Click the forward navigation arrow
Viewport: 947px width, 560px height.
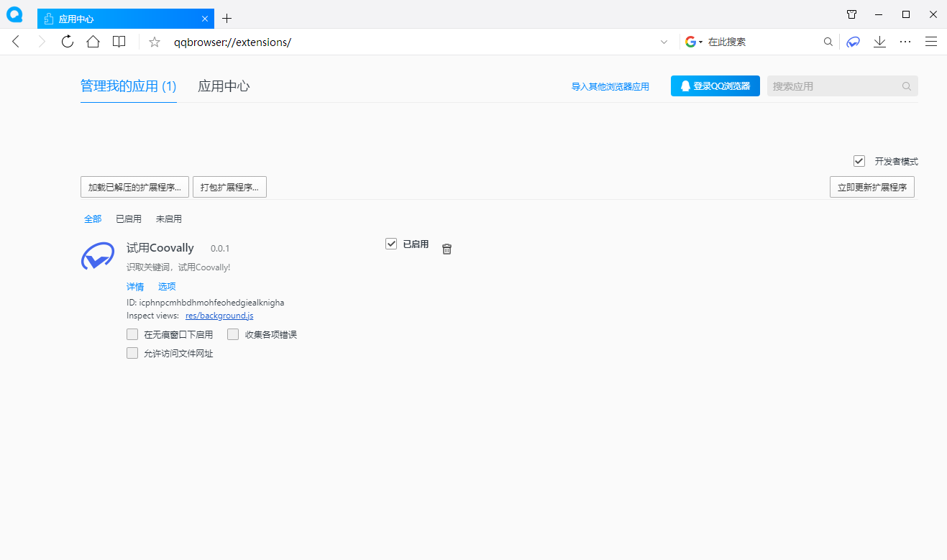42,42
